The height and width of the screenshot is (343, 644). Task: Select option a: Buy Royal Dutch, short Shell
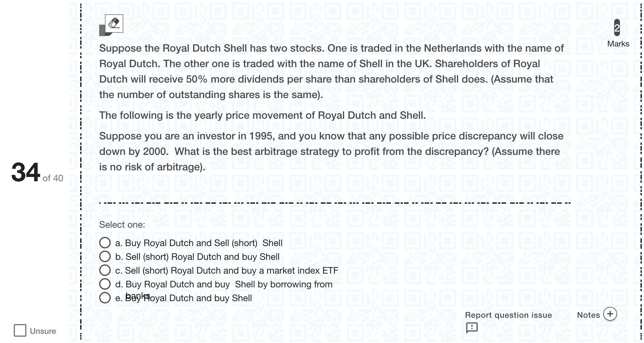tap(105, 243)
